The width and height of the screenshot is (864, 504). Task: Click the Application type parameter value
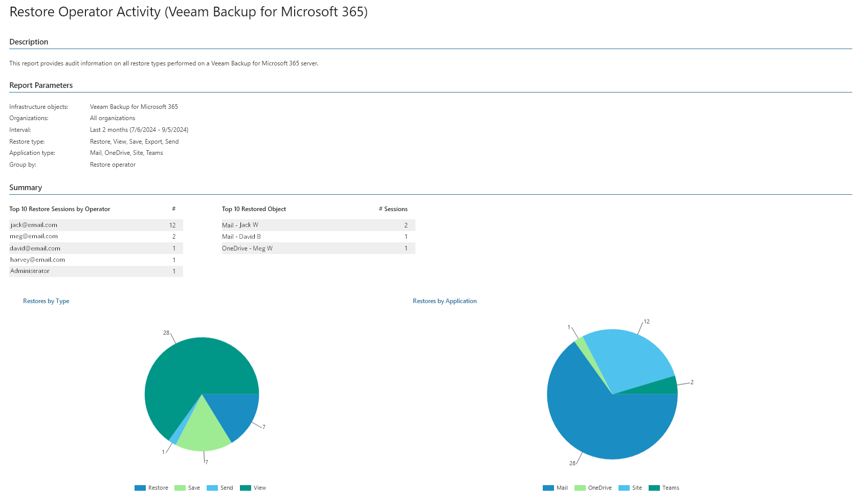coord(126,153)
